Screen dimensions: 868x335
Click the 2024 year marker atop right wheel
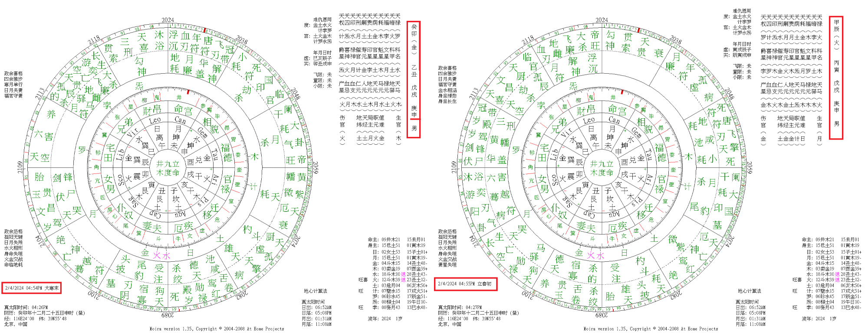pos(602,20)
